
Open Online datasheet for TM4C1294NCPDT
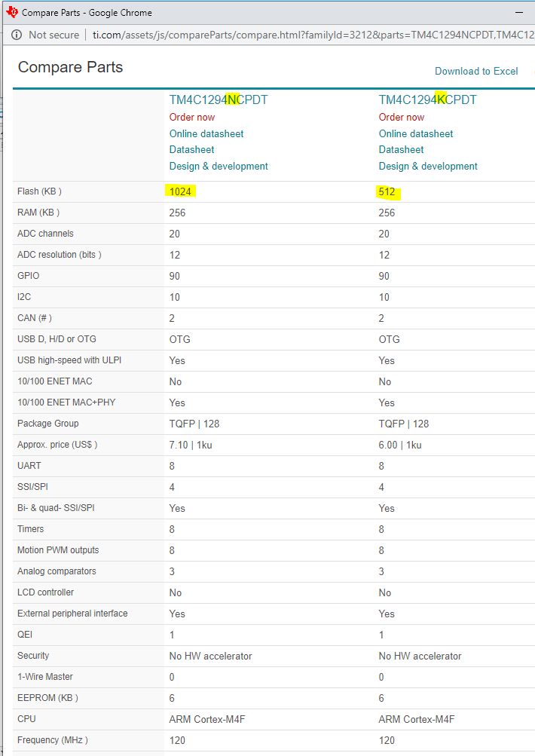click(x=206, y=133)
